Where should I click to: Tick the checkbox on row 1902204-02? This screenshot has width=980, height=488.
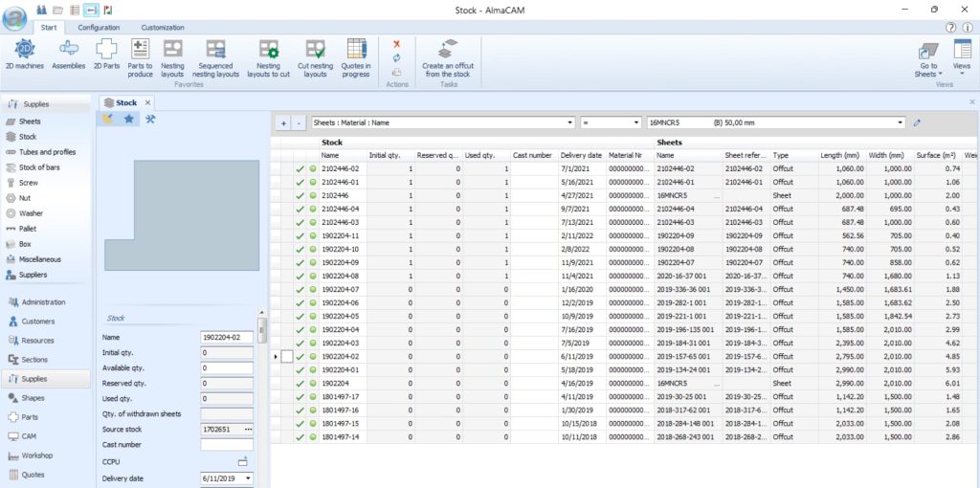[x=286, y=356]
